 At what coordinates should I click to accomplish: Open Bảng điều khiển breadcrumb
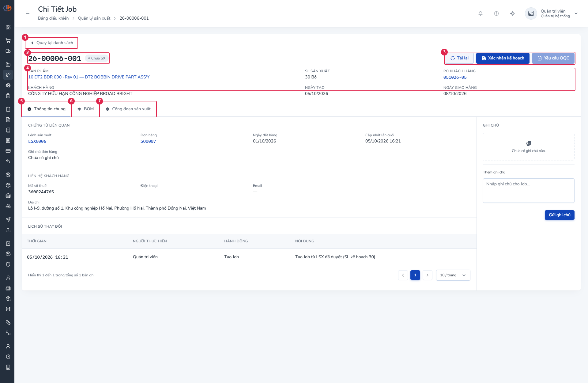[53, 18]
